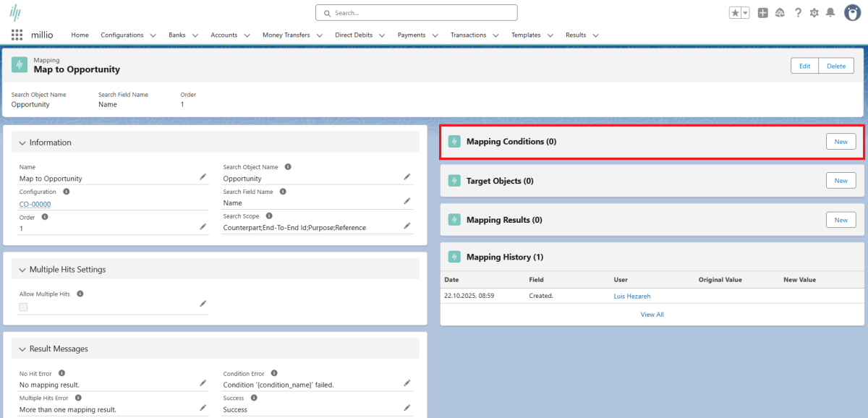This screenshot has width=868, height=418.
Task: Click New in Mapping Conditions
Action: point(841,142)
